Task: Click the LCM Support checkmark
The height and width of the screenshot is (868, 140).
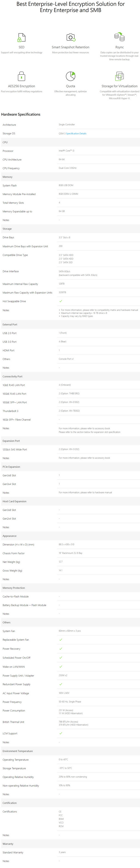Action: (61, 733)
